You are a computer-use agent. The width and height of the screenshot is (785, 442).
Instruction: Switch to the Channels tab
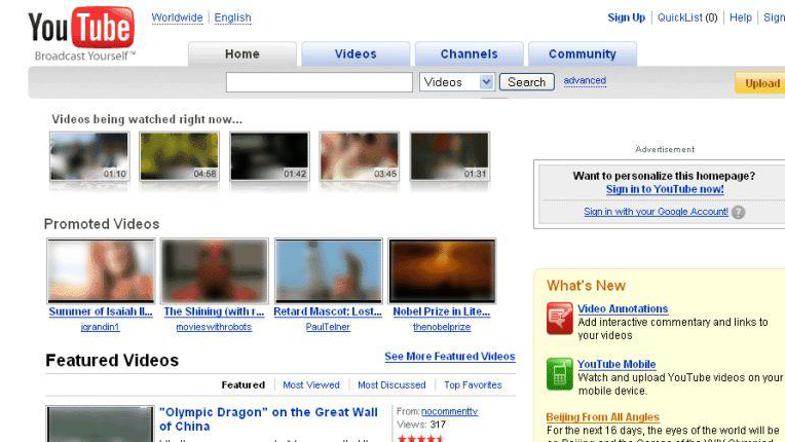(469, 54)
